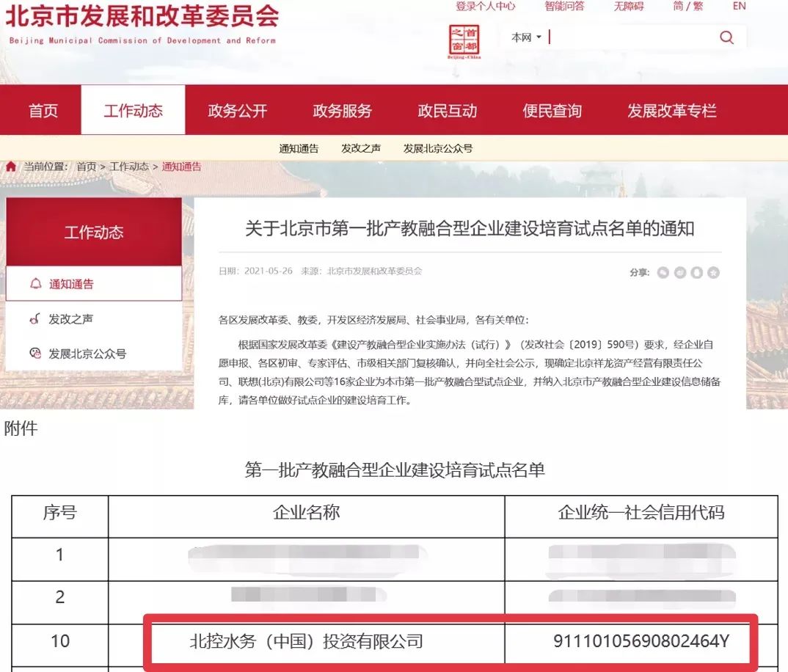Click the magnifier search icon
The width and height of the screenshot is (788, 672).
726,37
